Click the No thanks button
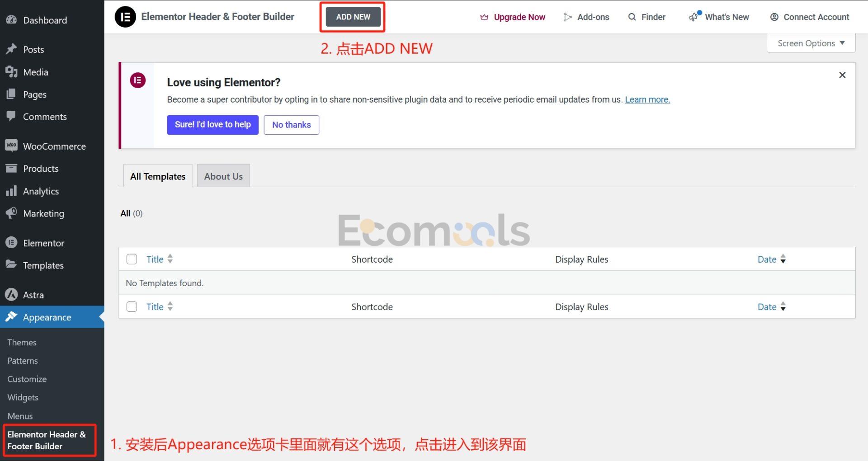868x461 pixels. click(292, 125)
